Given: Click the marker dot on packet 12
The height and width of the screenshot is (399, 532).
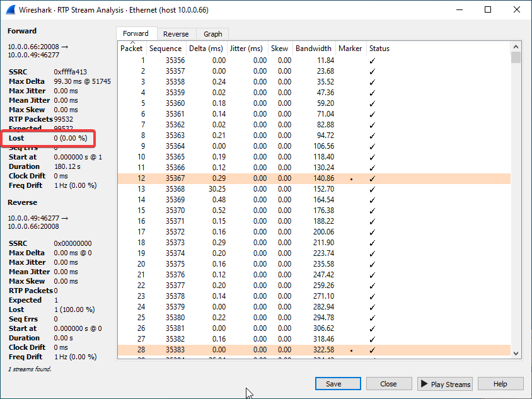Looking at the screenshot, I should 351,179.
